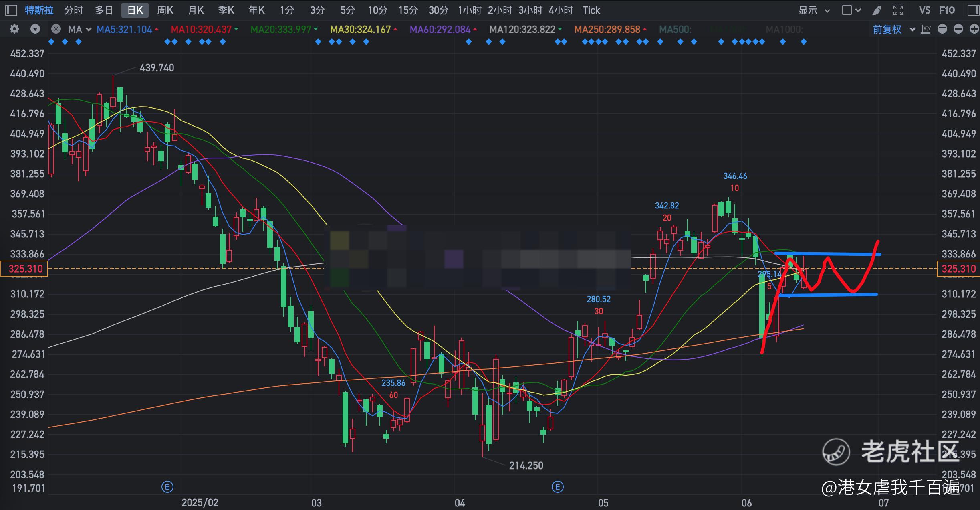Toggle the left sidebar panel

(11, 10)
